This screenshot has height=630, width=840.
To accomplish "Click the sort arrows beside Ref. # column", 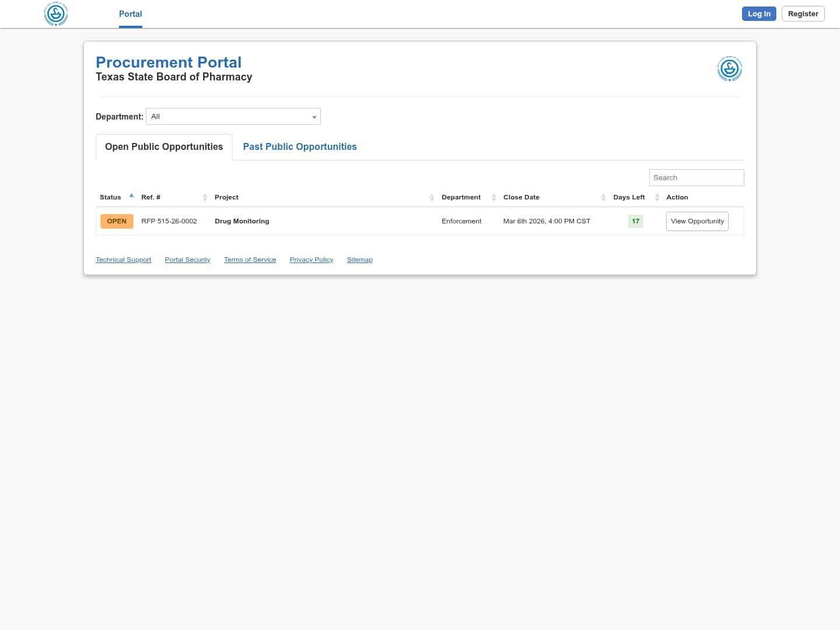I will (204, 197).
